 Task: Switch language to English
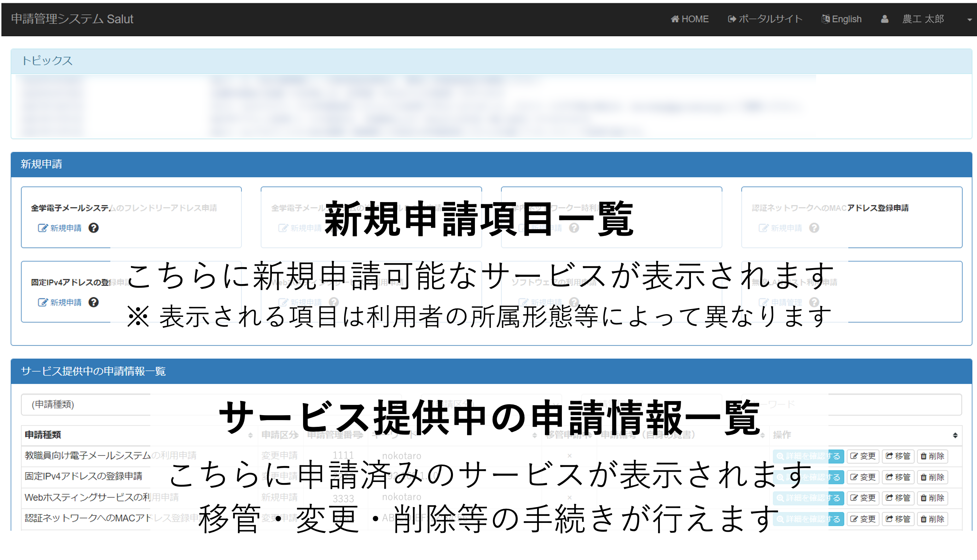[842, 19]
